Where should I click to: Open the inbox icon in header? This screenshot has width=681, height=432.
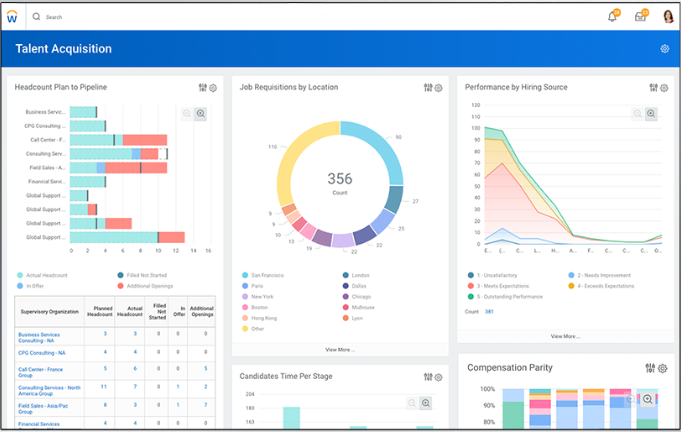[x=640, y=17]
